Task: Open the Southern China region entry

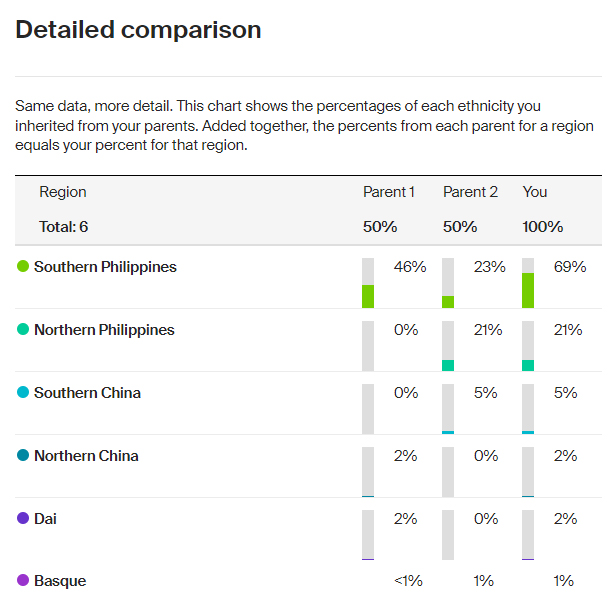Action: click(x=87, y=393)
